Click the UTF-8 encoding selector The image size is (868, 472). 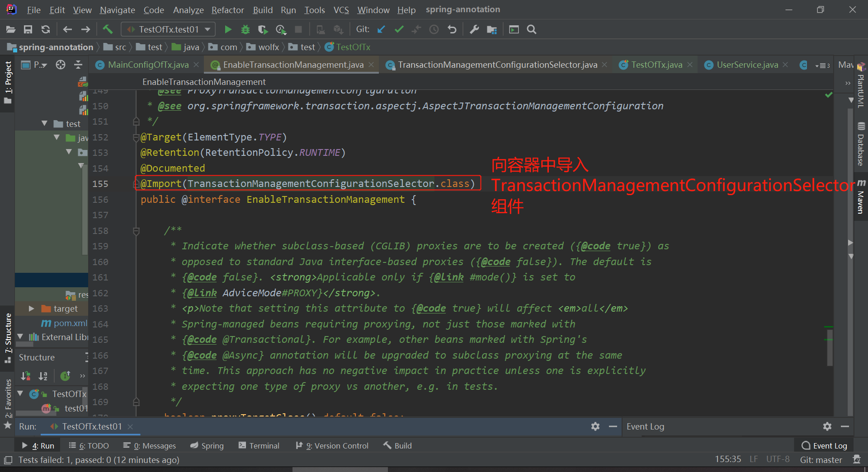pyautogui.click(x=778, y=459)
